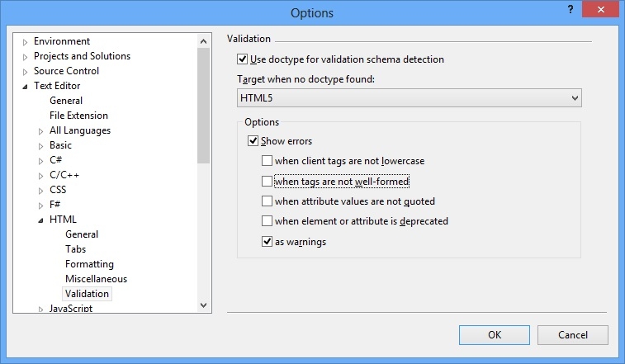
Task: Expand the Environment tree node
Action: click(26, 42)
